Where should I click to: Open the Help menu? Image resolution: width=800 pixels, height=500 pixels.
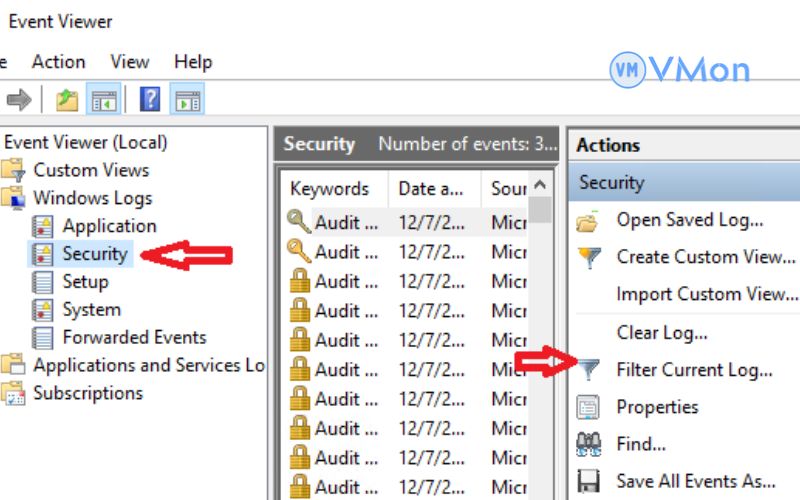(x=194, y=62)
